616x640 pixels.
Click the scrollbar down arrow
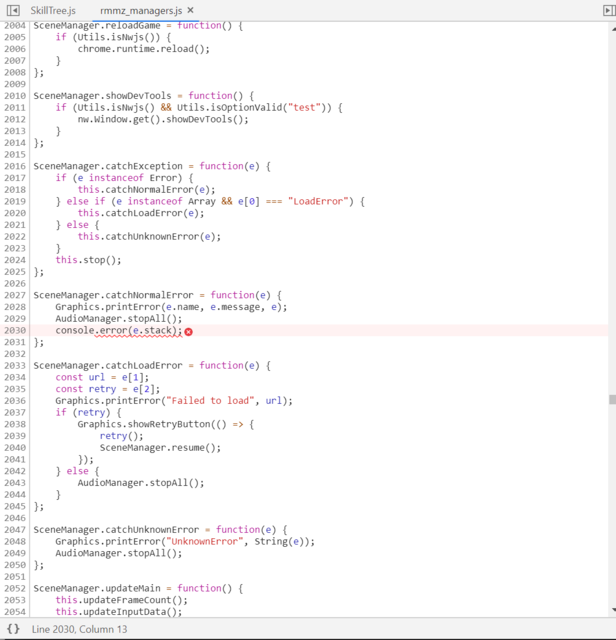tap(613, 610)
